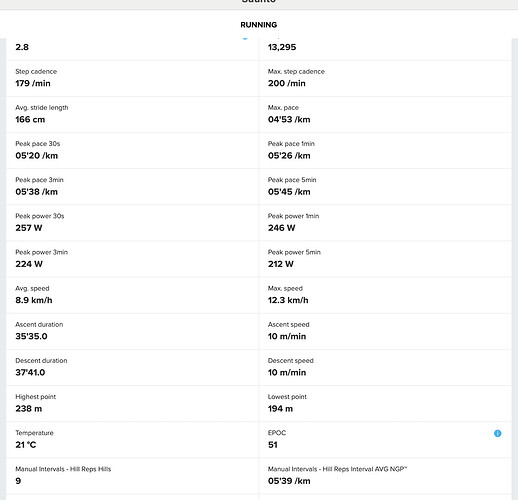Select Hill Reps Interval AVG NGP value
The height and width of the screenshot is (500, 518).
point(289,481)
